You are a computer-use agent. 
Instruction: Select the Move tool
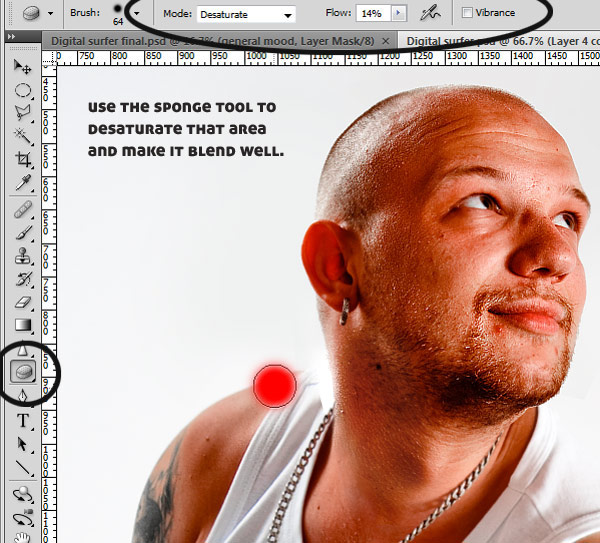tap(23, 67)
